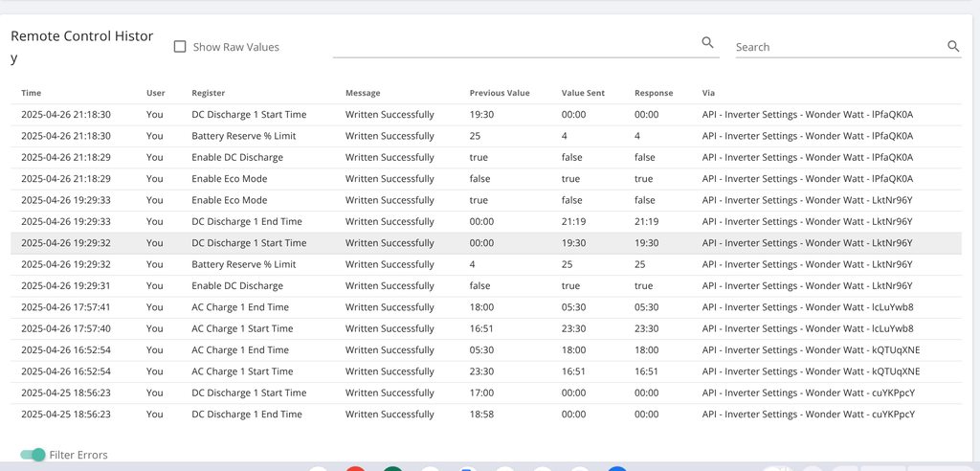
Task: Click the Response column header
Action: [654, 93]
